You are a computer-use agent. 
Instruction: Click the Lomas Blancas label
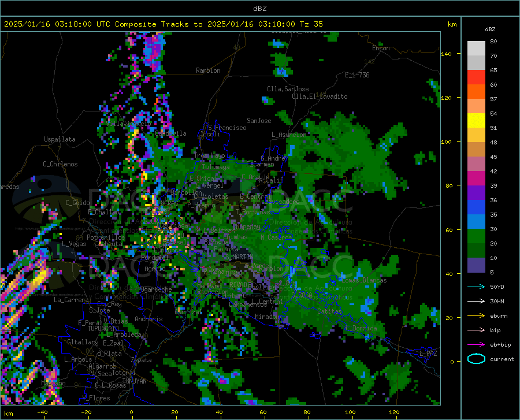pos(364,280)
